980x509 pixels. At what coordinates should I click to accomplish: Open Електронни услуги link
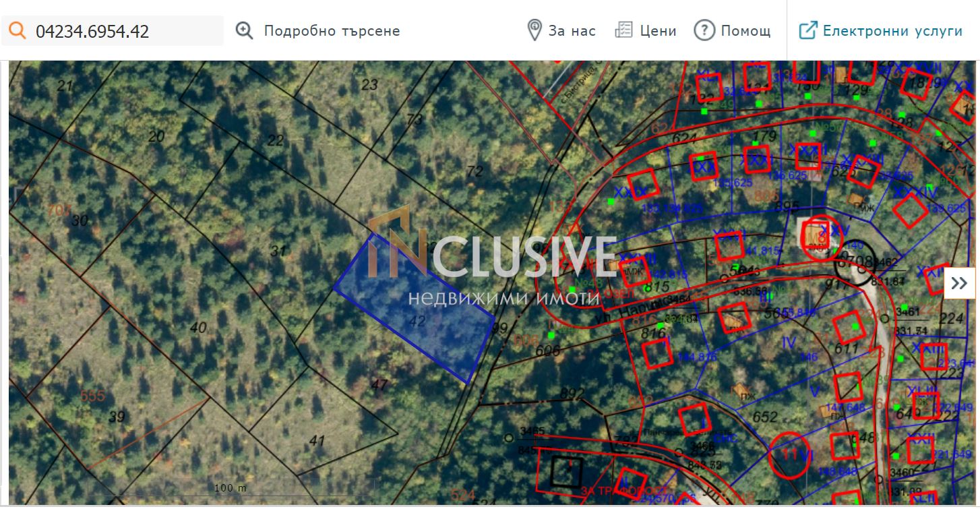tap(892, 31)
